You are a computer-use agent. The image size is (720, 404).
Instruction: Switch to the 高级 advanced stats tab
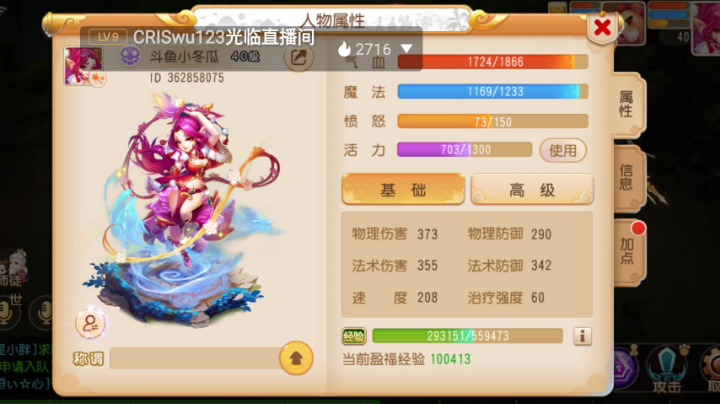point(532,189)
